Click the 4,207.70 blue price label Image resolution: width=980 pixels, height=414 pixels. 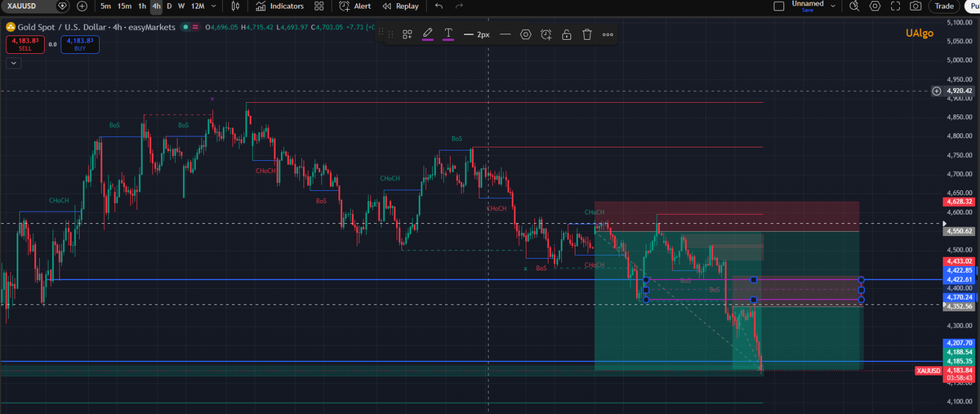(x=959, y=342)
